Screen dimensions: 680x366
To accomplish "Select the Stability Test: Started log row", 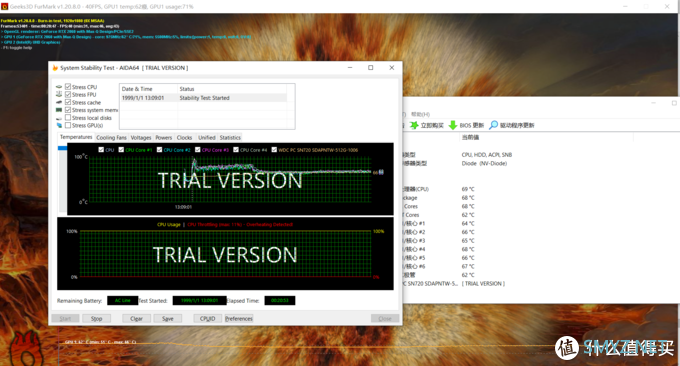I will 203,98.
